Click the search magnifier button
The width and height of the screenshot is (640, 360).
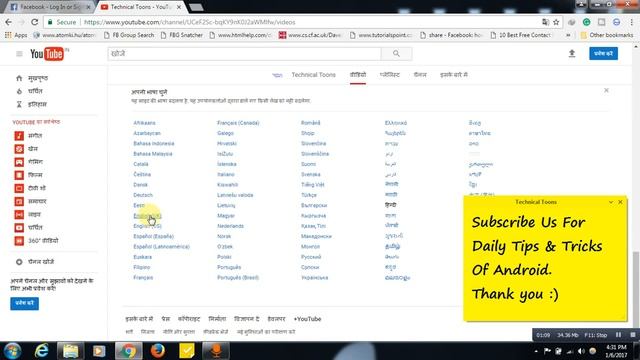point(396,53)
